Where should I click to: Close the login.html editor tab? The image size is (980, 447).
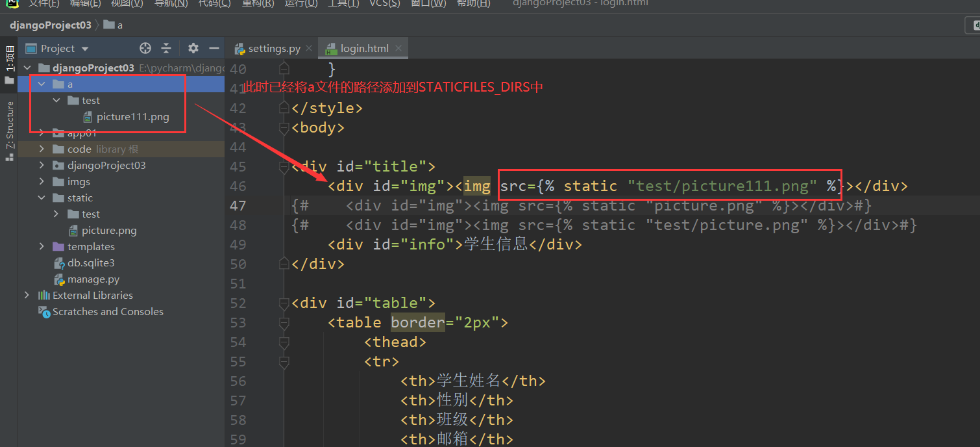point(398,48)
